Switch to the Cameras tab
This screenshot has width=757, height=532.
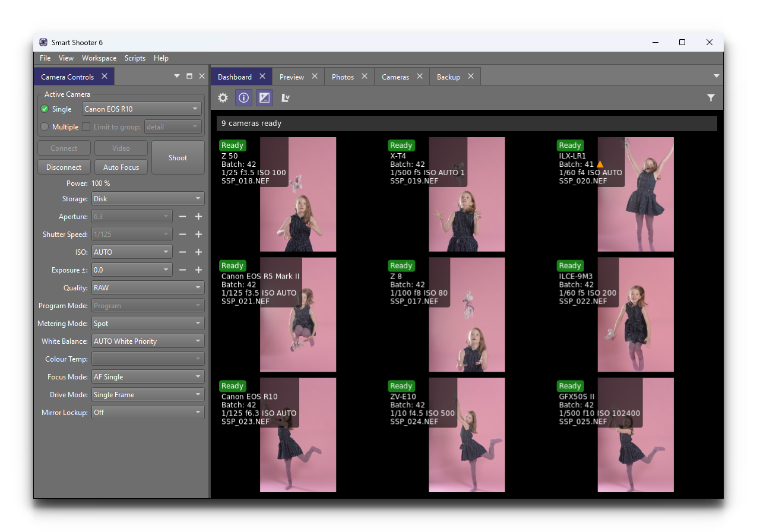[395, 77]
